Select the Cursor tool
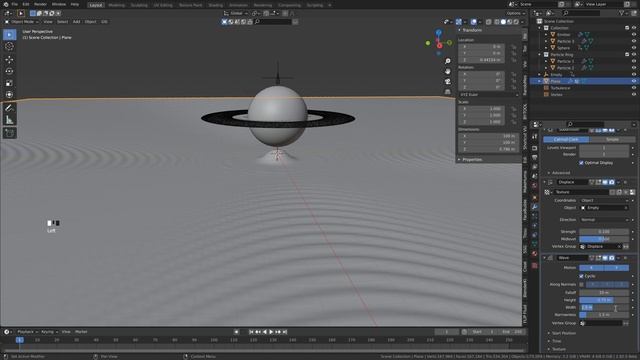 point(9,47)
